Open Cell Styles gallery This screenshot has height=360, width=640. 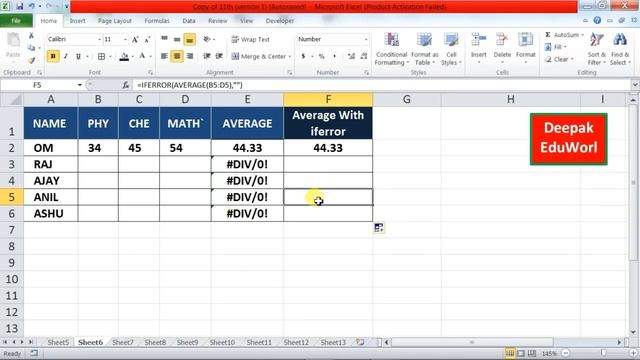[451, 49]
